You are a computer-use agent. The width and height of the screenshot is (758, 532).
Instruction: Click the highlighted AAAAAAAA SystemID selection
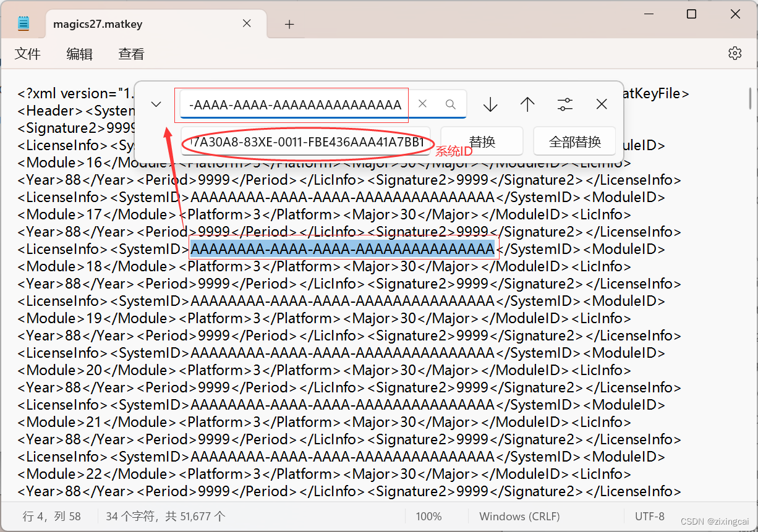343,249
